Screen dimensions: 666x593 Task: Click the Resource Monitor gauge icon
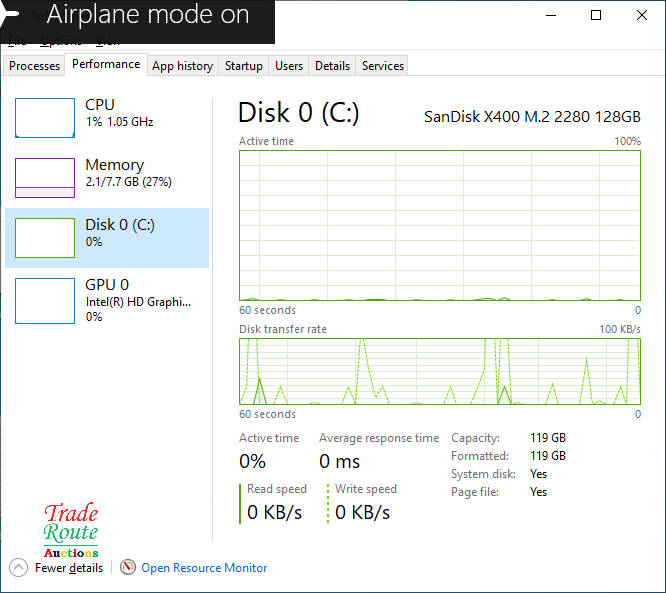coord(128,567)
